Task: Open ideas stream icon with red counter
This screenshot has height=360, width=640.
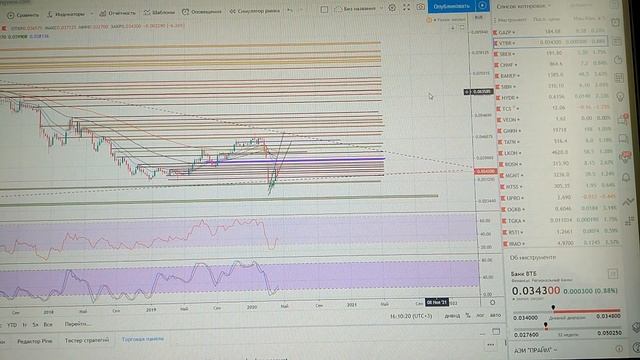Action: [625, 158]
